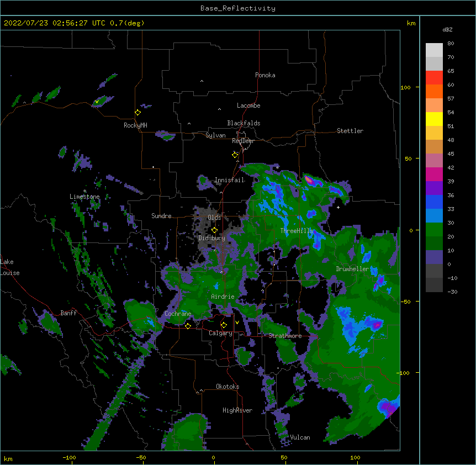The height and width of the screenshot is (465, 476).
Task: Click the -30 value in the dBZ legend
Action: [x=452, y=292]
